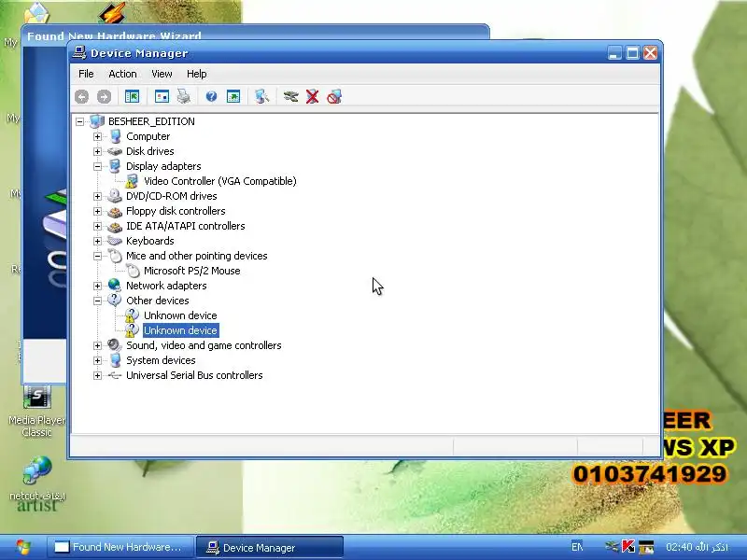
Task: Expand Universal Serial Bus controllers
Action: click(98, 375)
